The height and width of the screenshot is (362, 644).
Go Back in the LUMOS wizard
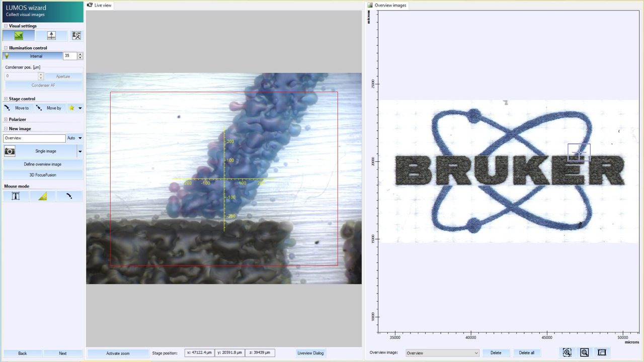[23, 353]
